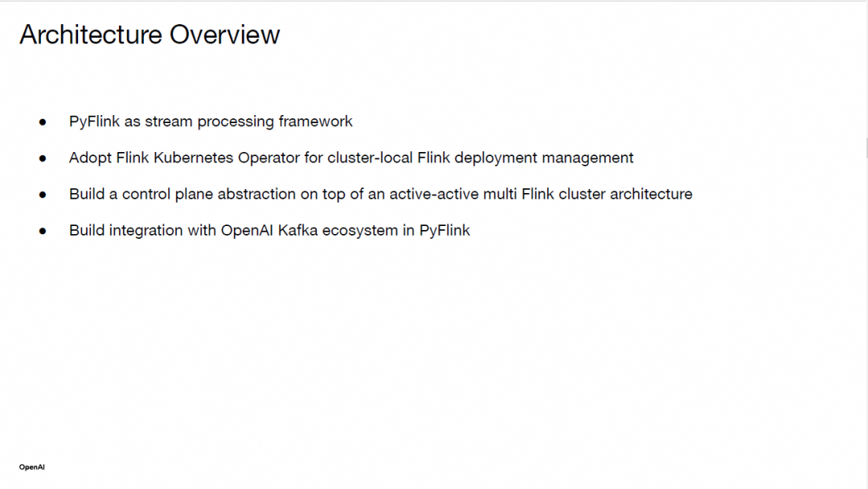This screenshot has width=868, height=489.
Task: Click the bullet marker before PyFlink as stream
Action: click(43, 122)
